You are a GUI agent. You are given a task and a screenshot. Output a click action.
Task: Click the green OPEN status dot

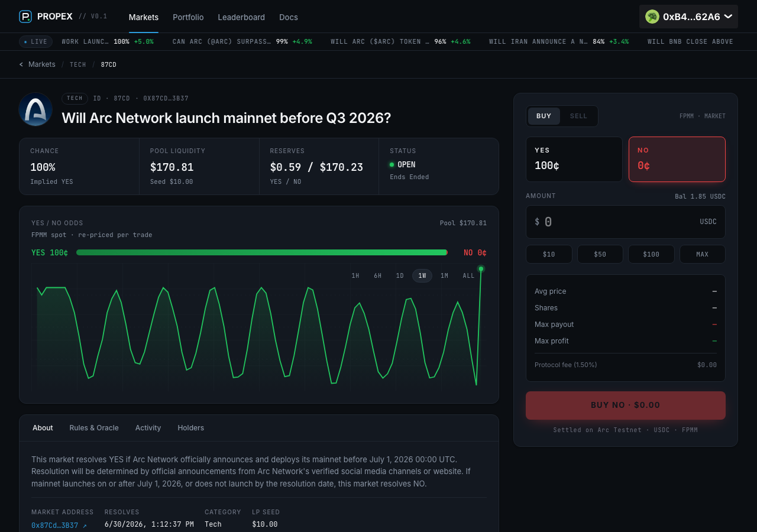click(x=392, y=164)
